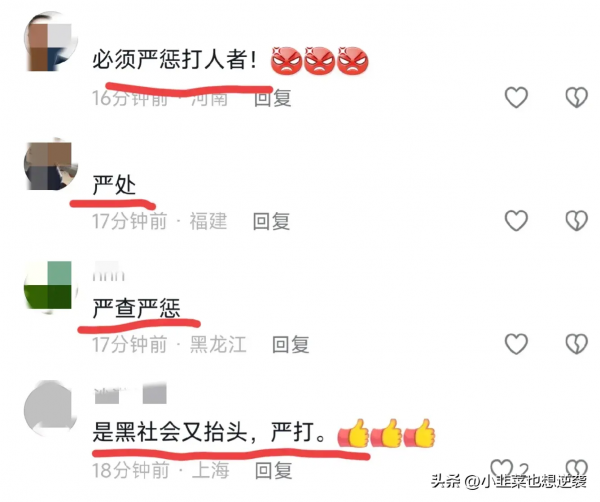This screenshot has height=502, width=600.
Task: Dislike the 是黑社会又抬头 comment
Action: pyautogui.click(x=577, y=468)
